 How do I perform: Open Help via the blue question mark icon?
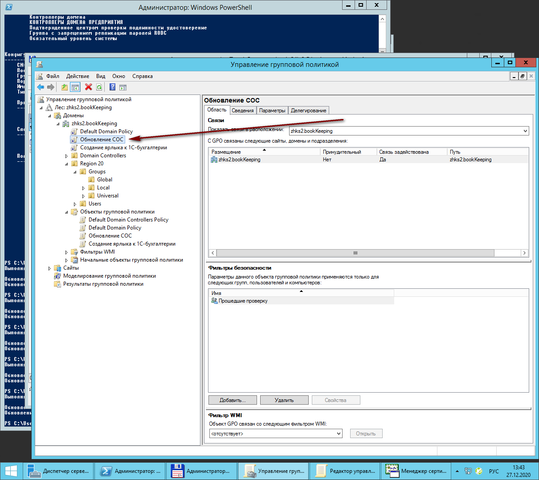click(112, 87)
